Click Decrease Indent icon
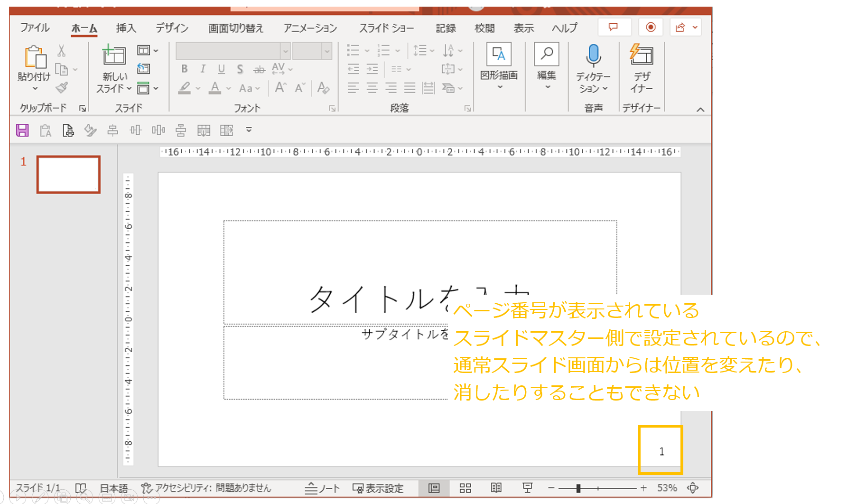The height and width of the screenshot is (504, 847). point(353,69)
